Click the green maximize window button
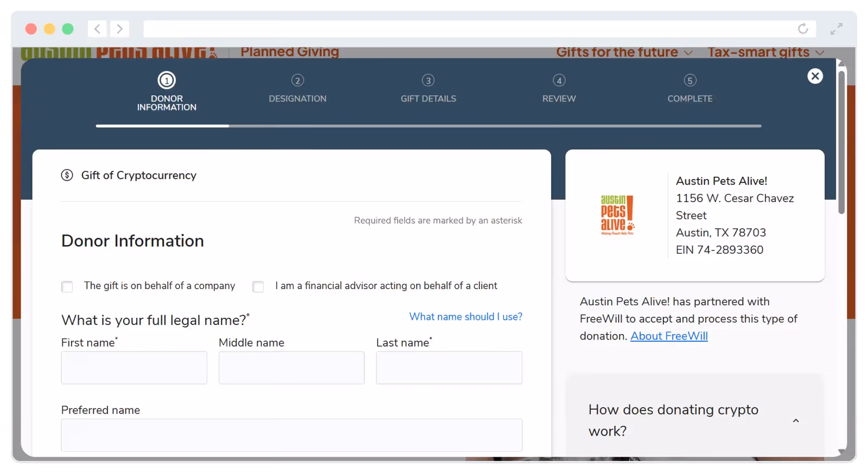The width and height of the screenshot is (868, 474). 68,29
